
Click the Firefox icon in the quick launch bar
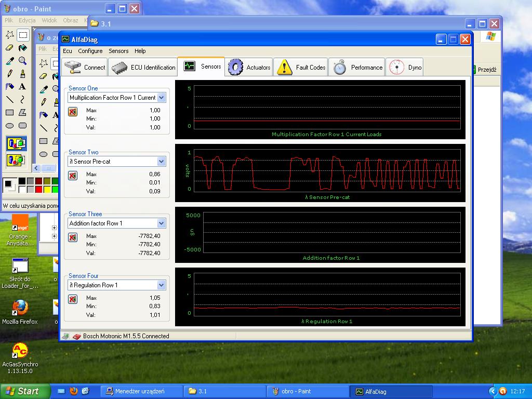point(73,391)
